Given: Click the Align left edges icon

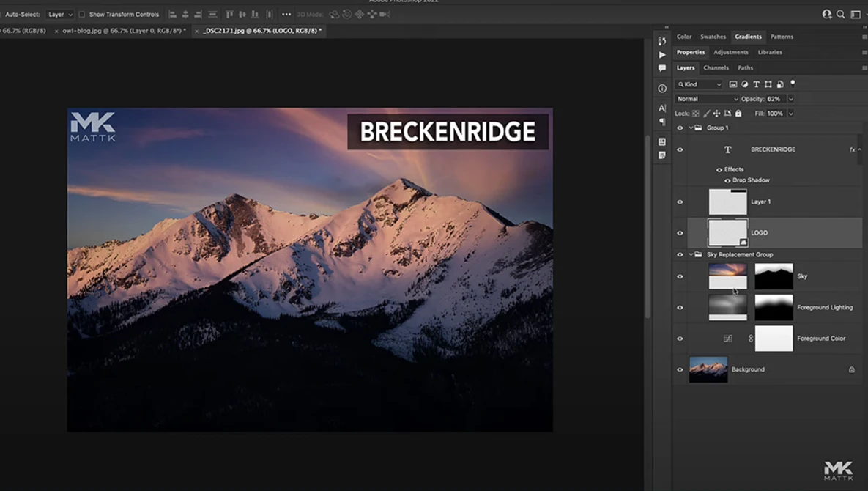Looking at the screenshot, I should pyautogui.click(x=173, y=15).
